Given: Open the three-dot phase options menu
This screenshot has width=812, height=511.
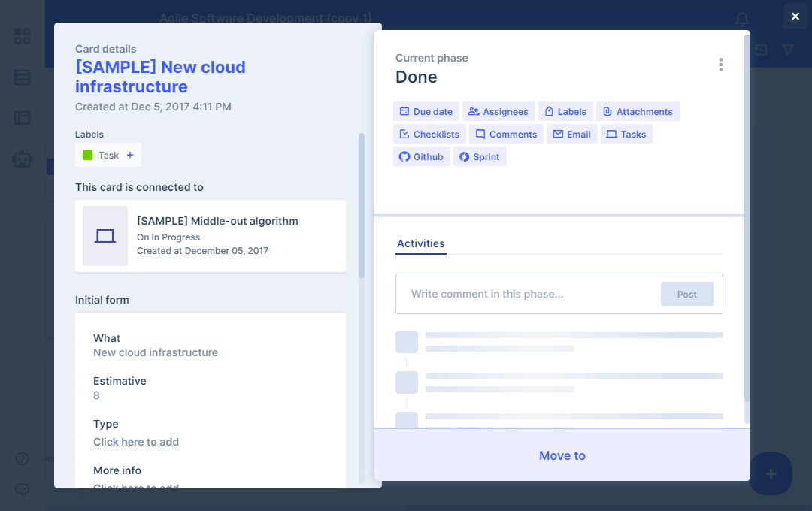Looking at the screenshot, I should click(720, 65).
